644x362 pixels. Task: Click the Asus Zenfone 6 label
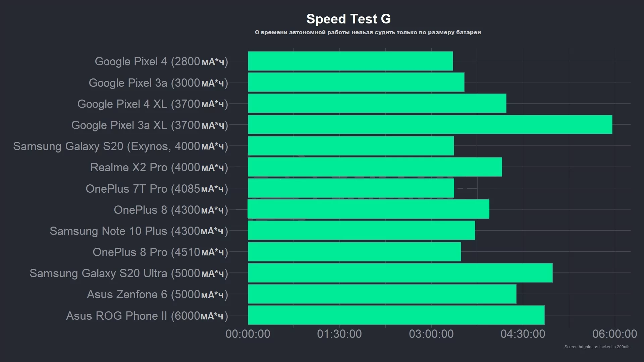coord(158,294)
